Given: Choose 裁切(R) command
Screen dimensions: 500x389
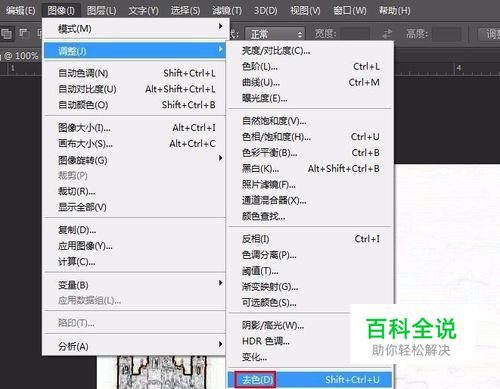Looking at the screenshot, I should pyautogui.click(x=134, y=191).
